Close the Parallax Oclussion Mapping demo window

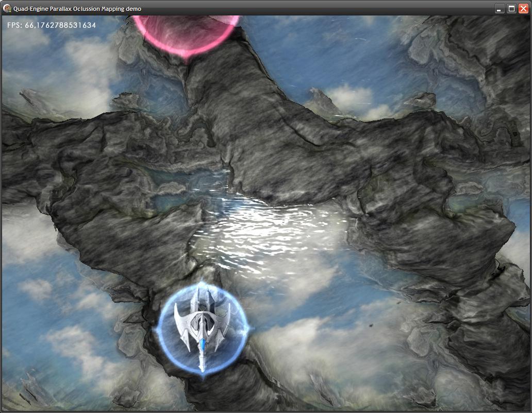(x=524, y=9)
